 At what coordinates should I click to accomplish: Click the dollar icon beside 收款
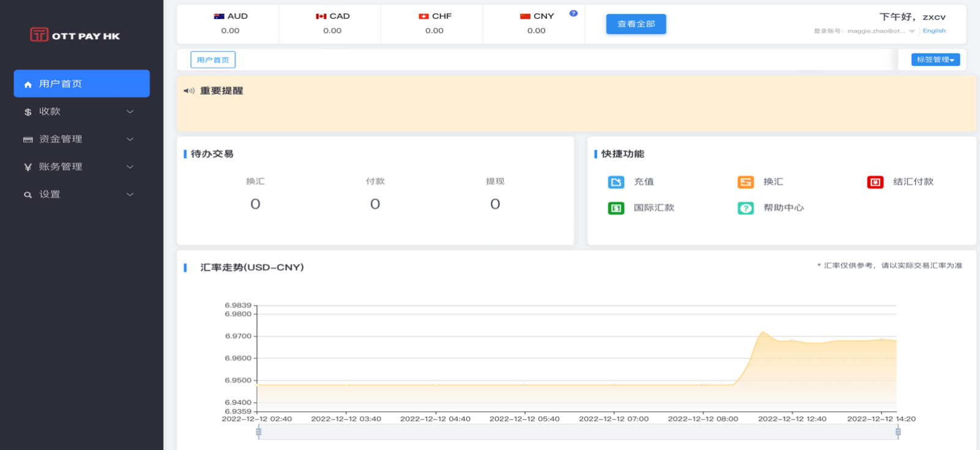pos(28,112)
